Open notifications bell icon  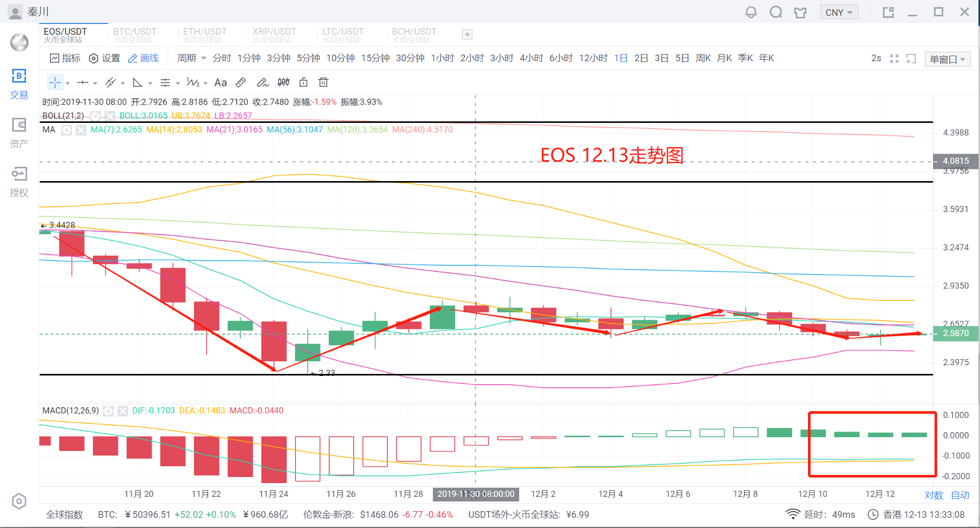point(751,12)
